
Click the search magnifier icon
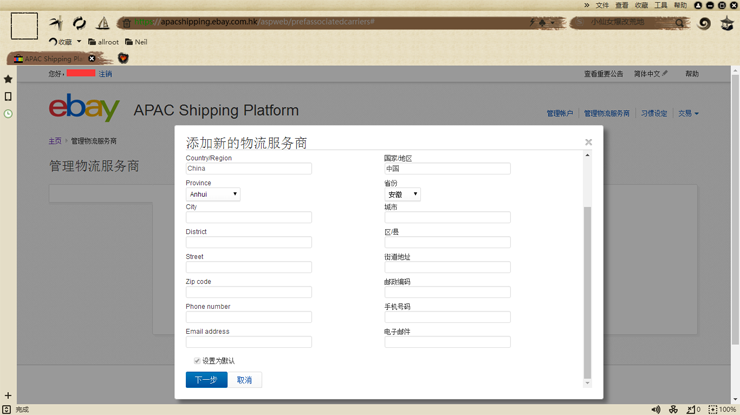click(x=679, y=23)
